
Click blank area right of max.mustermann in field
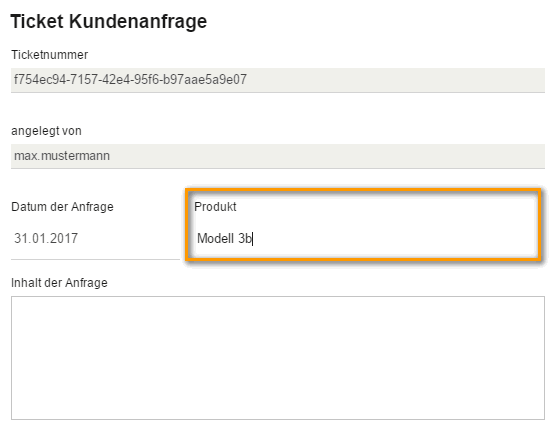tap(327, 156)
